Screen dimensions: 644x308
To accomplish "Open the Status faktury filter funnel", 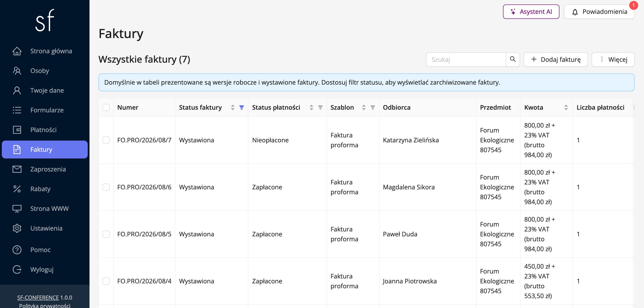I will [241, 107].
